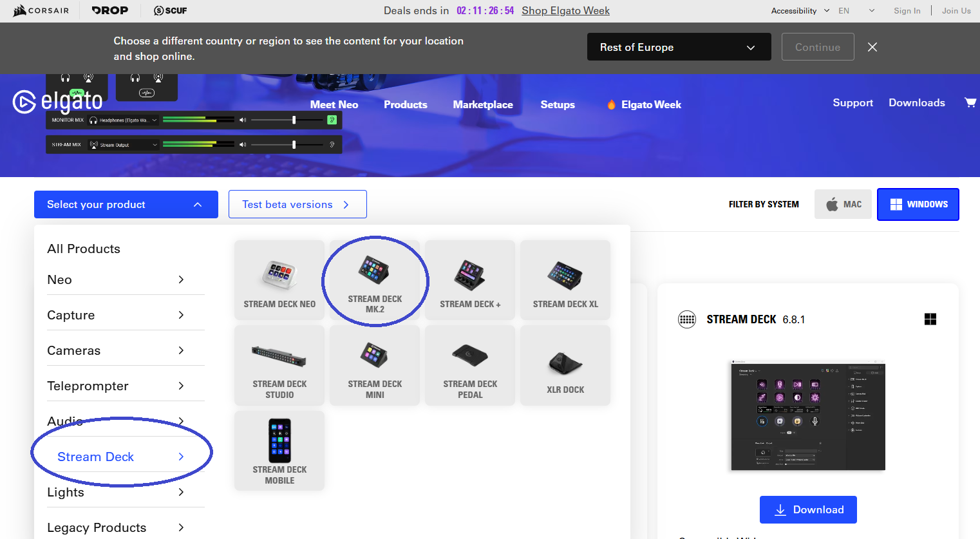Open the Corsair brand logo link
980x539 pixels.
41,10
